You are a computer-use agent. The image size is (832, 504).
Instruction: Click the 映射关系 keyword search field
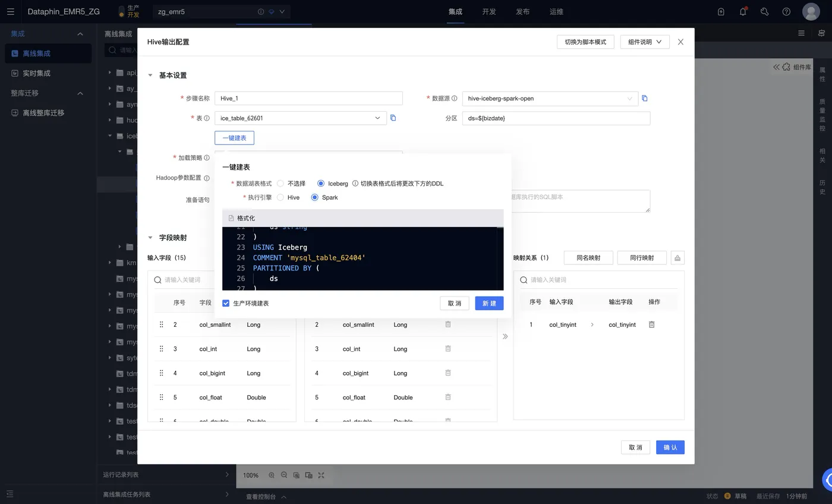click(599, 280)
